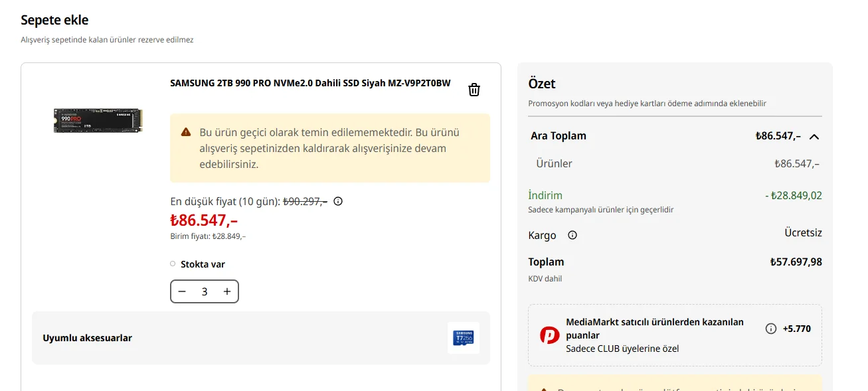Click the red ₺86.547,– price

pos(204,220)
